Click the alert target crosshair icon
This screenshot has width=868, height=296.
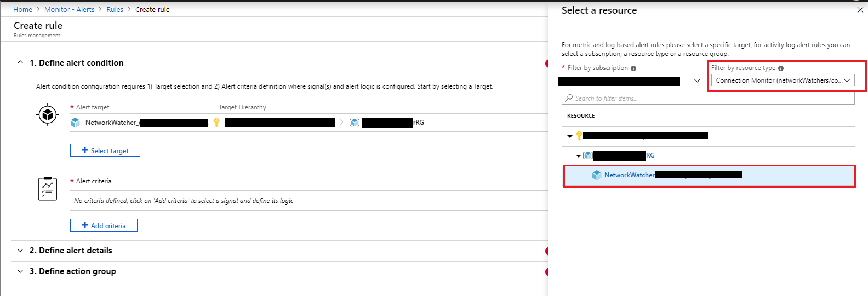pyautogui.click(x=48, y=114)
